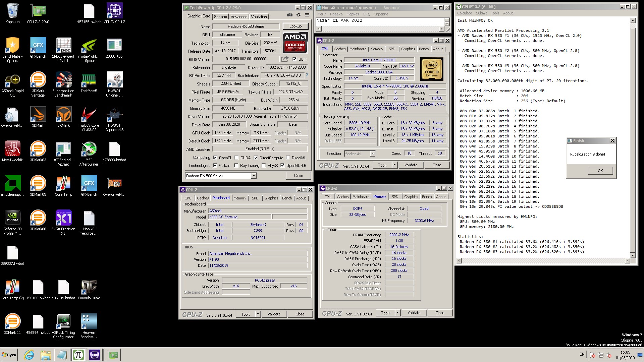This screenshot has height=362, width=644.
Task: Open ASRock Timing Configurator icon
Action: (63, 326)
